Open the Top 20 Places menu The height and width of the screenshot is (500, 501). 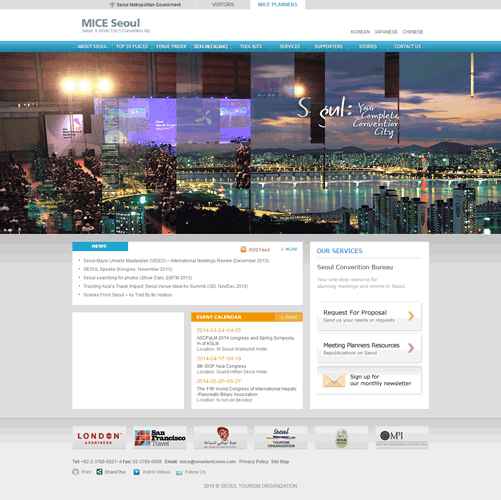[x=132, y=46]
